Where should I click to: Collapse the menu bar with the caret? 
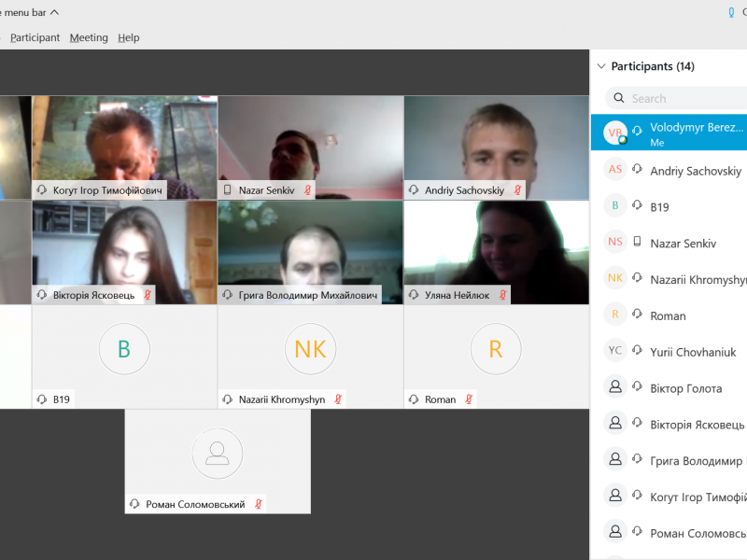coord(54,12)
